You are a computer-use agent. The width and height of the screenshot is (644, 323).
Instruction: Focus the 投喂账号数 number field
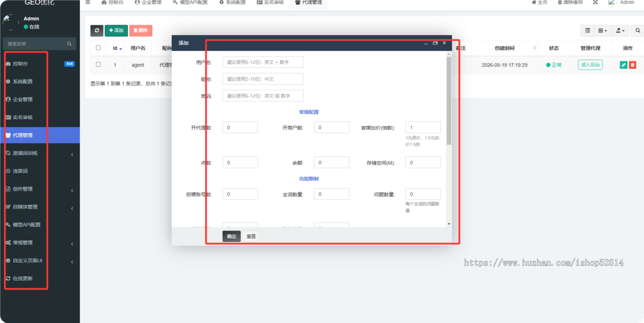[x=240, y=194]
